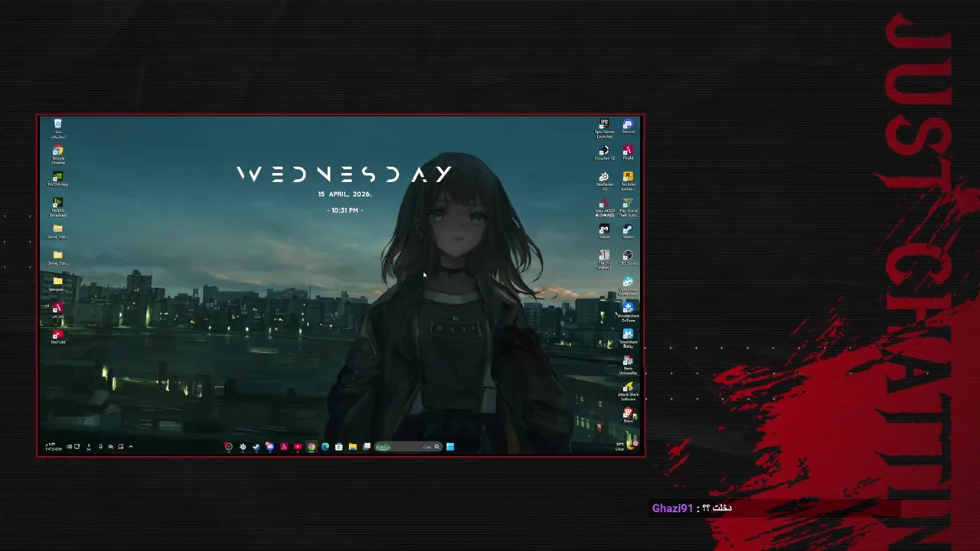This screenshot has width=980, height=551.
Task: Open Steam from the taskbar
Action: point(256,447)
